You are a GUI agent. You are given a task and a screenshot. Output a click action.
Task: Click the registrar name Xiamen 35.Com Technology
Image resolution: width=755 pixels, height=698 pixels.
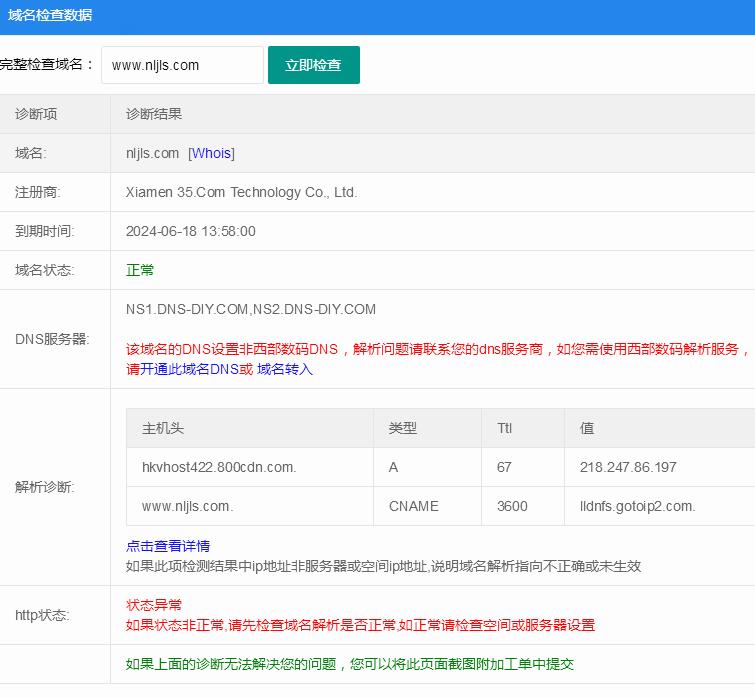[241, 192]
